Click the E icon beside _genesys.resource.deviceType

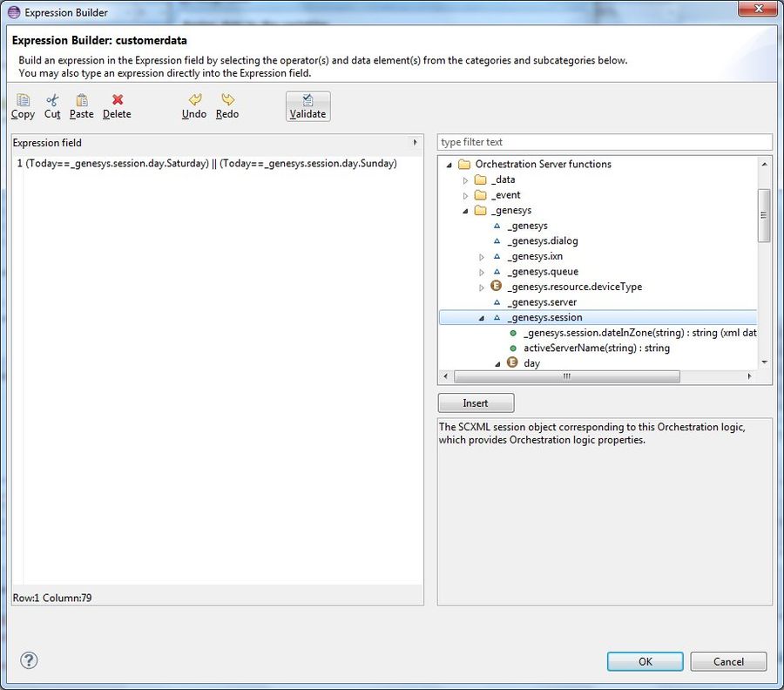tap(496, 286)
